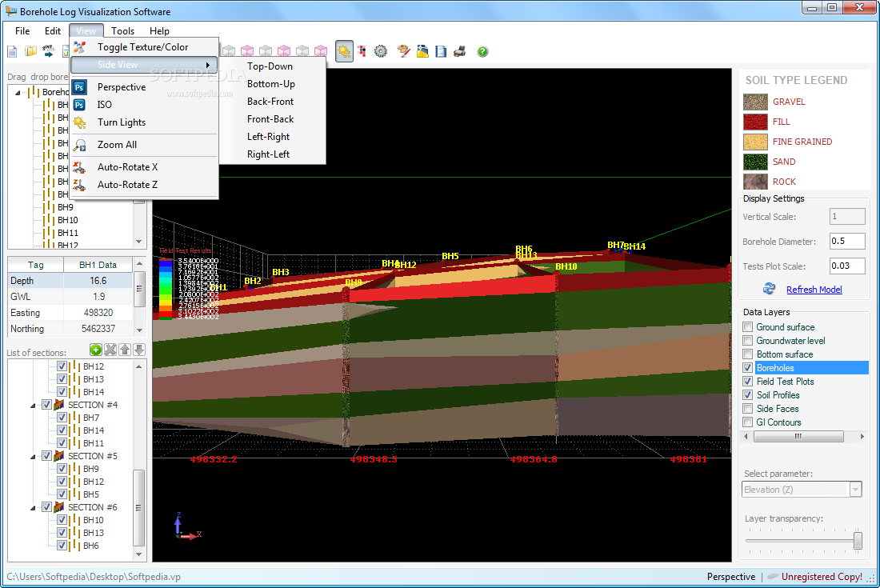
Task: Uncheck the Field Test Plots checkbox
Action: [747, 382]
